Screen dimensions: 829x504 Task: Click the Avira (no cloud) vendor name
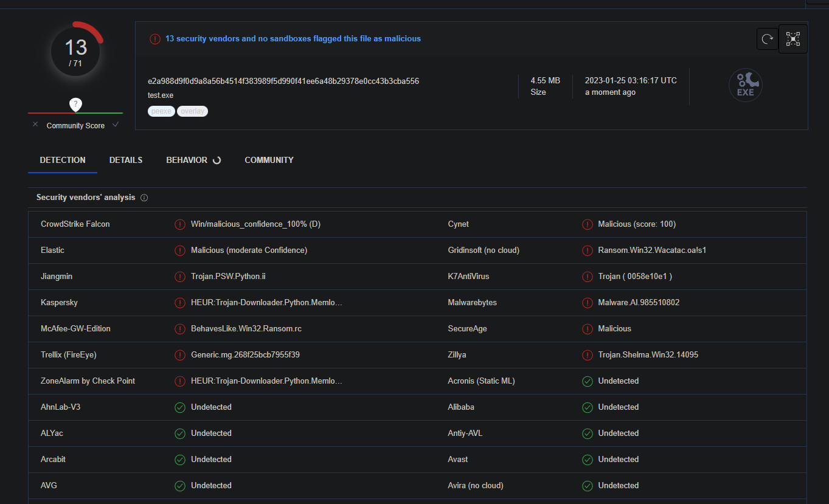(x=476, y=486)
